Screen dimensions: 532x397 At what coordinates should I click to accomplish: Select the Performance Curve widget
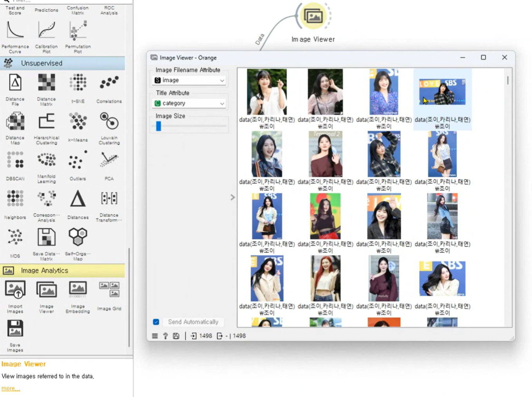(x=15, y=37)
